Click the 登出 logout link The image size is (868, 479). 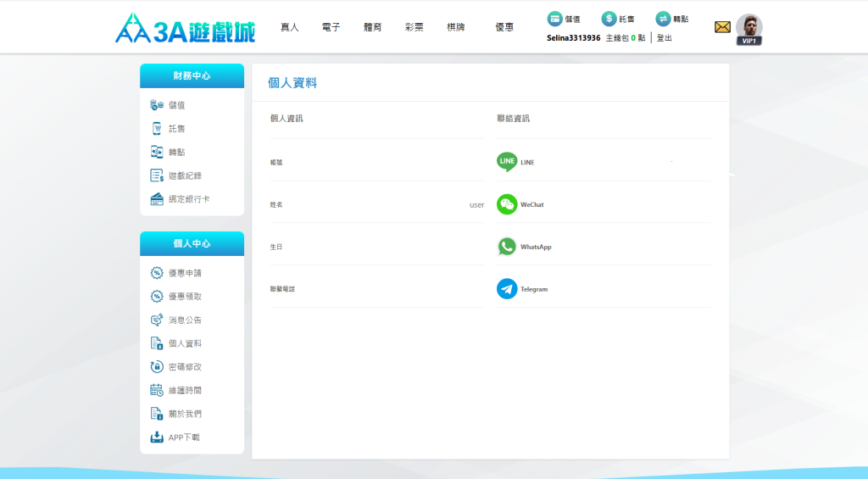pos(665,38)
